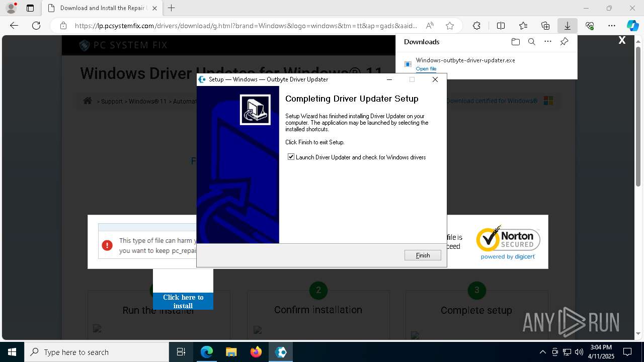Add page to favorites star
The width and height of the screenshot is (644, 362).
(x=450, y=26)
